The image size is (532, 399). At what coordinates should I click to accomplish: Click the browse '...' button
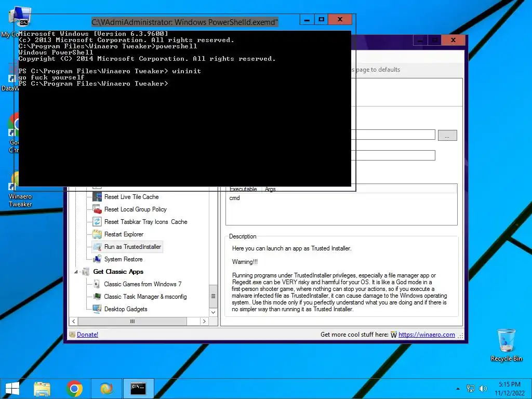pyautogui.click(x=447, y=136)
